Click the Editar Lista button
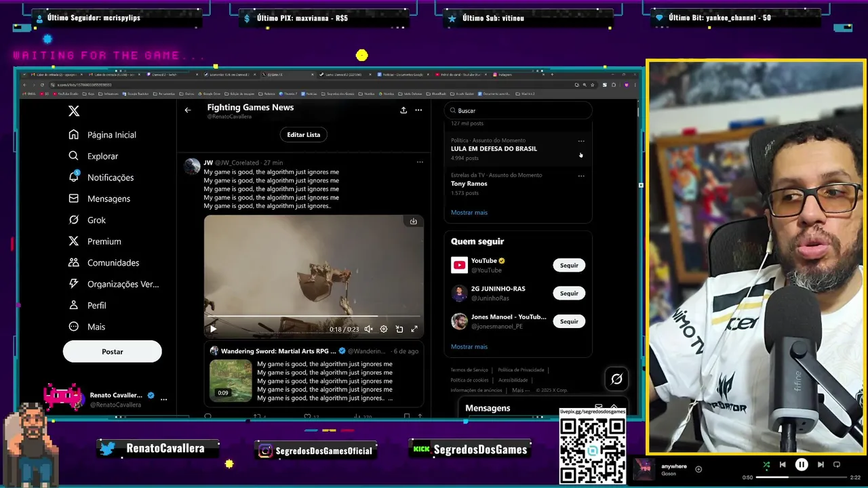Image resolution: width=868 pixels, height=488 pixels. point(303,134)
